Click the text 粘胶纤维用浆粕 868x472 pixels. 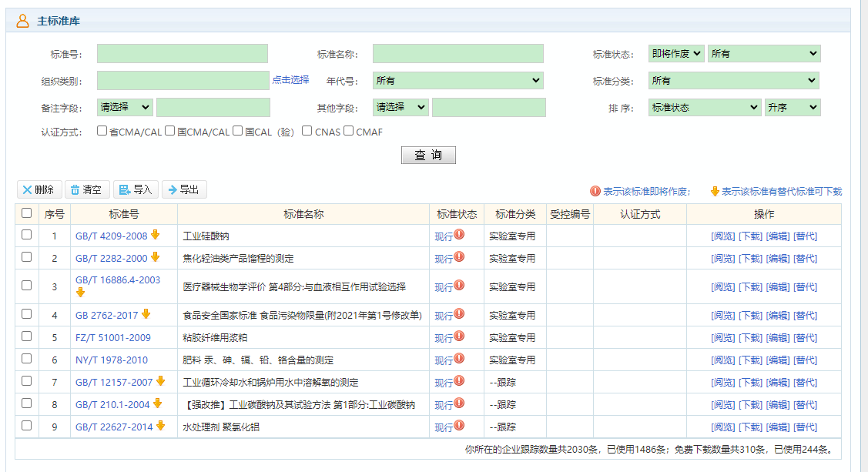tap(215, 337)
